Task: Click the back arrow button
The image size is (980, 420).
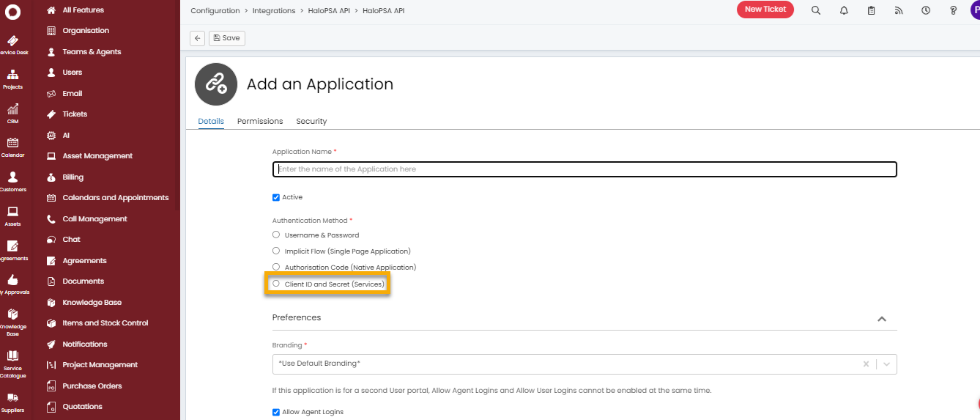Action: 198,38
